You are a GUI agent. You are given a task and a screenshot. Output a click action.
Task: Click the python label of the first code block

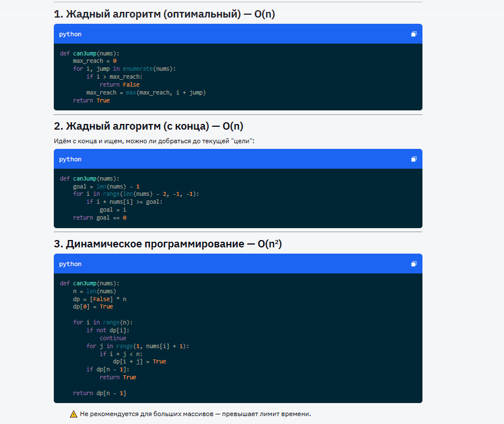(x=70, y=34)
